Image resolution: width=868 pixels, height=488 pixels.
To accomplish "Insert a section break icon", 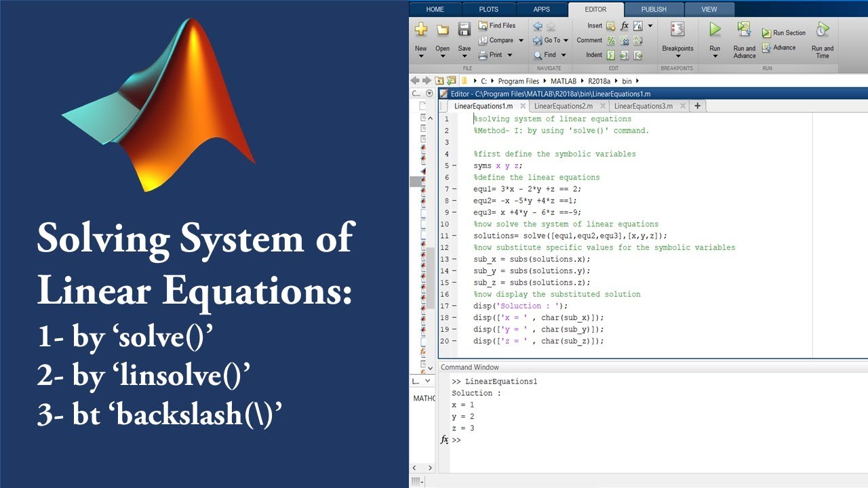I will pos(610,26).
